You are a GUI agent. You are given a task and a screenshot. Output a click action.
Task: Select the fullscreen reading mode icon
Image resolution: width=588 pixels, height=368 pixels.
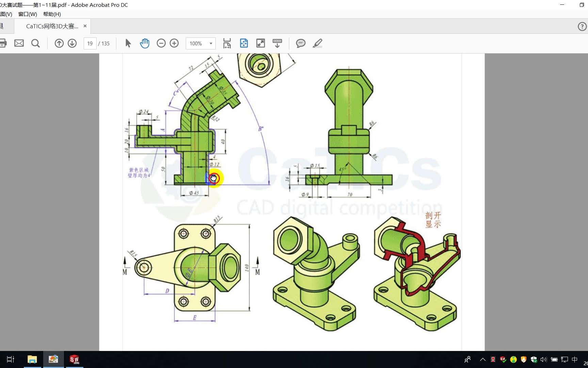coord(260,43)
